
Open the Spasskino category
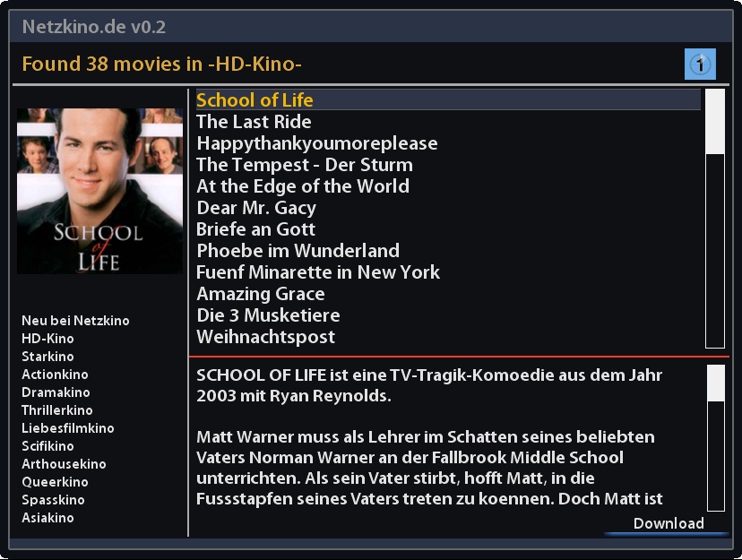click(x=54, y=500)
